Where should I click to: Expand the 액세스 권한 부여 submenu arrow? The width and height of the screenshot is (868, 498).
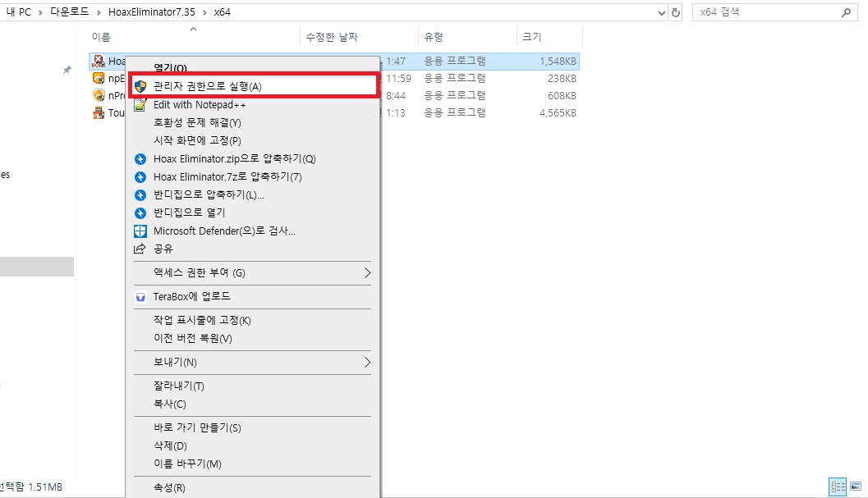[x=367, y=273]
